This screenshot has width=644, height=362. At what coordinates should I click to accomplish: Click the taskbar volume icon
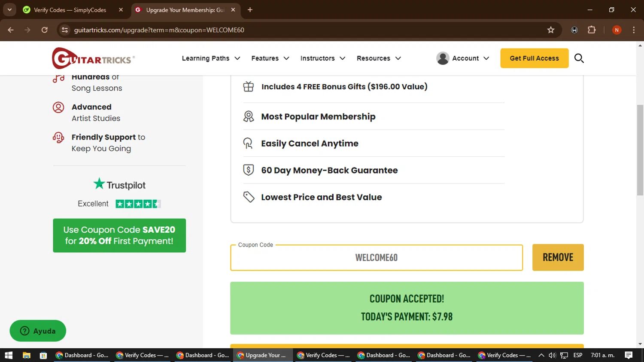point(552,355)
